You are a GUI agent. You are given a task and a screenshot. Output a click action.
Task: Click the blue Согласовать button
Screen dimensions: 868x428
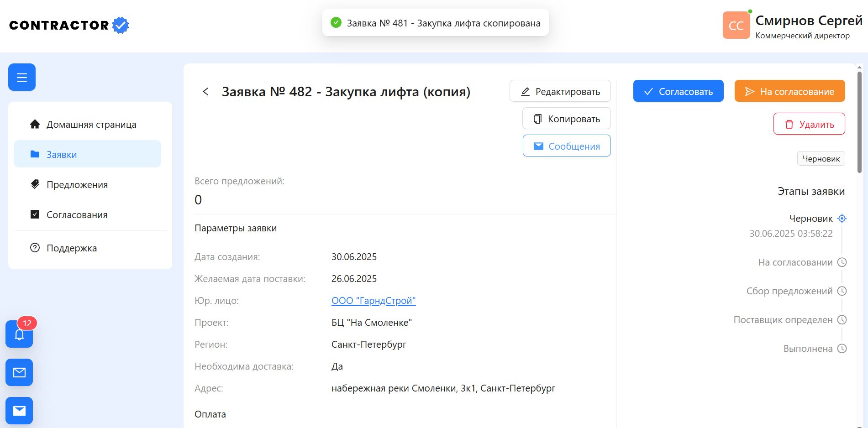679,91
